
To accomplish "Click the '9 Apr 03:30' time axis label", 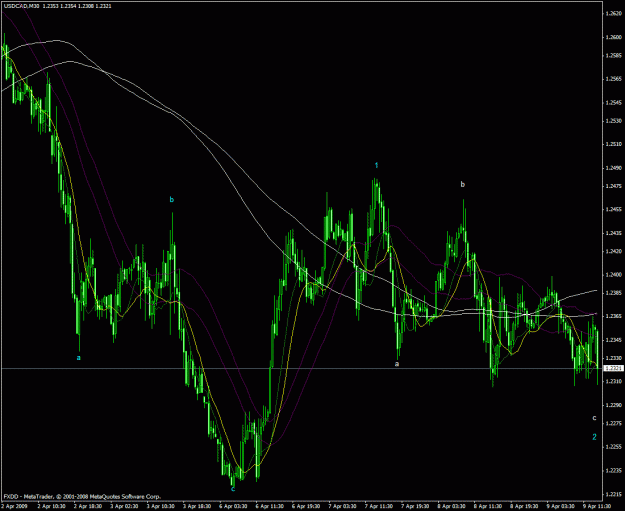I will point(561,506).
